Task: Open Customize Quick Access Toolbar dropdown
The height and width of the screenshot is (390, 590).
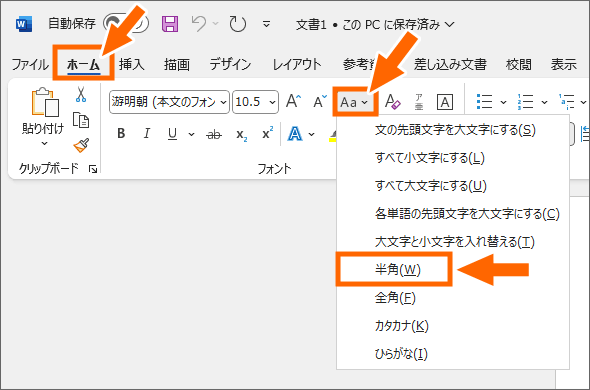Action: (x=266, y=24)
